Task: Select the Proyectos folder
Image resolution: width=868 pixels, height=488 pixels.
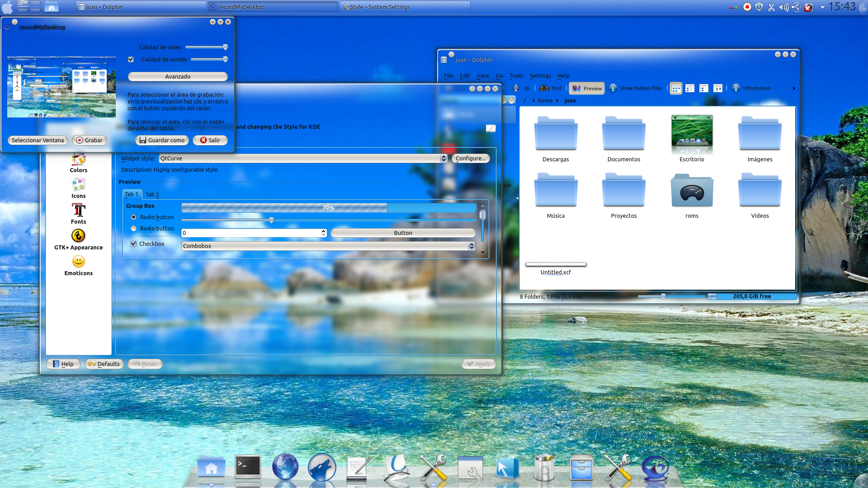Action: (623, 196)
